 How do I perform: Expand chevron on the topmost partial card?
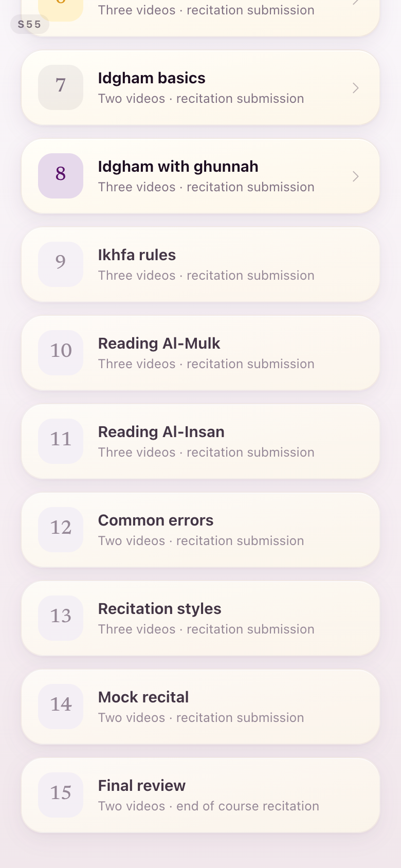(356, 3)
